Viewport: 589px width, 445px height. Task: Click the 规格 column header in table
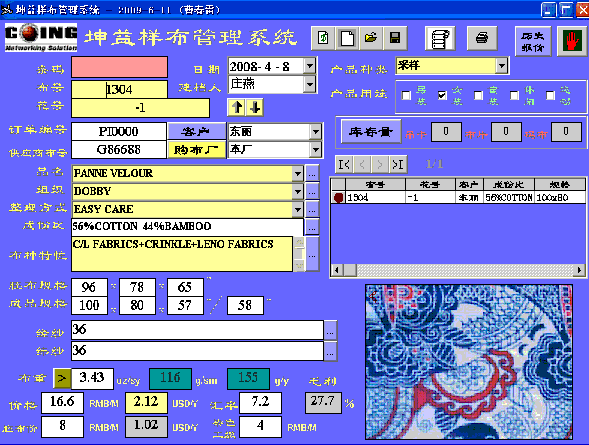click(x=560, y=184)
